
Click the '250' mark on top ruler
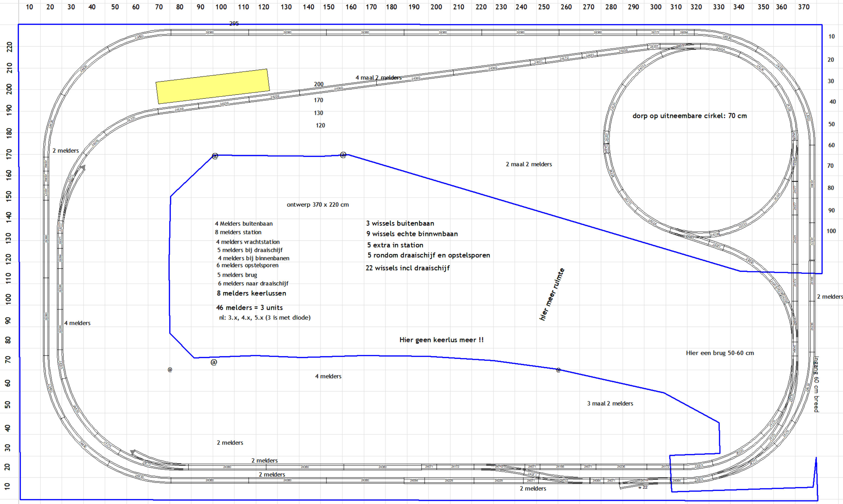(x=544, y=7)
